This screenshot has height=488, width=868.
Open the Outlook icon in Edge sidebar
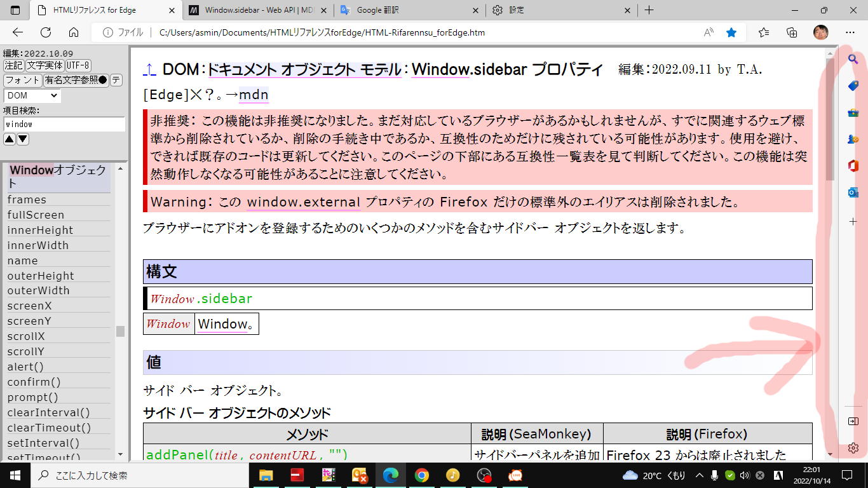tap(853, 193)
